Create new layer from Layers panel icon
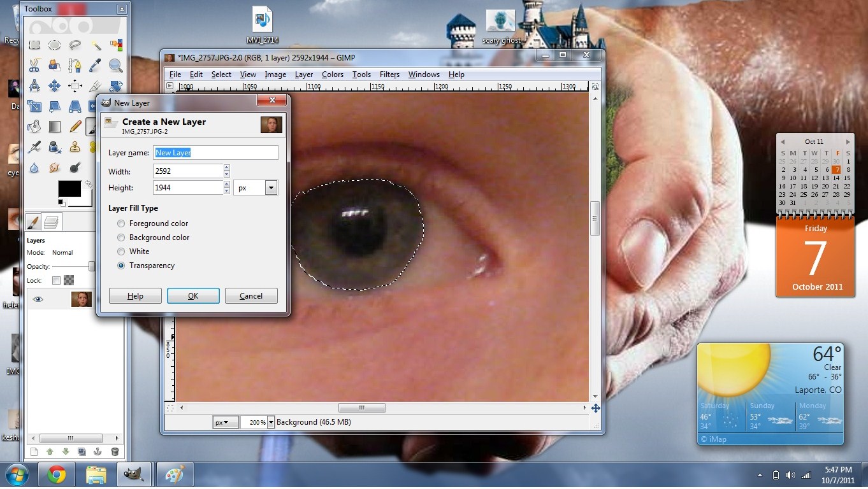The image size is (868, 489). [x=33, y=451]
